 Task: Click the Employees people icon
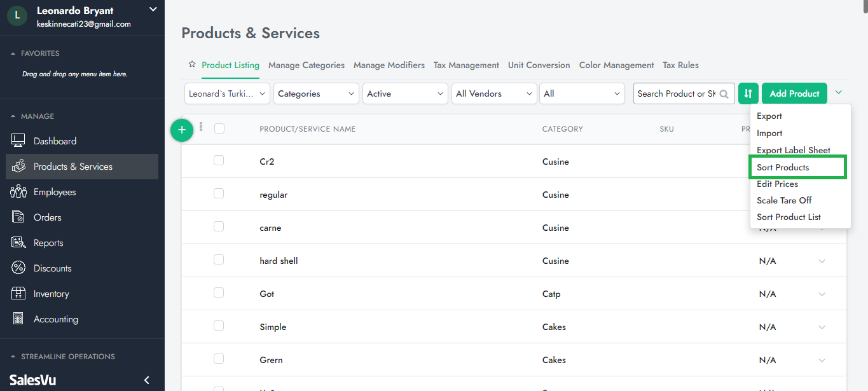[18, 192]
